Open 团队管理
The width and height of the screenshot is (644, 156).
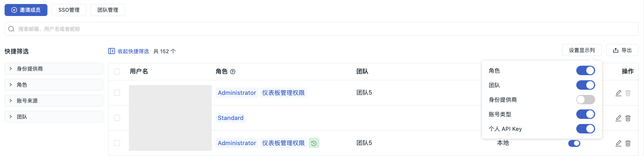click(x=108, y=10)
